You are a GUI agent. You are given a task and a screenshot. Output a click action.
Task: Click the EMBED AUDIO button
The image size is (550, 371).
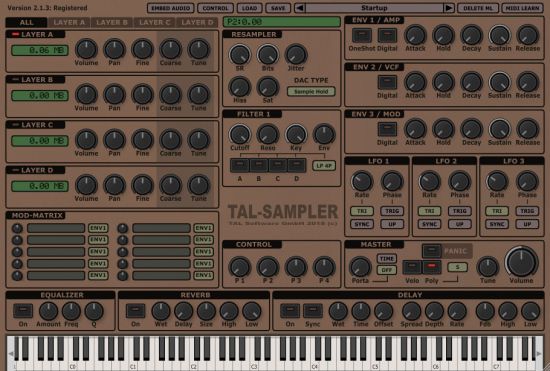(170, 8)
